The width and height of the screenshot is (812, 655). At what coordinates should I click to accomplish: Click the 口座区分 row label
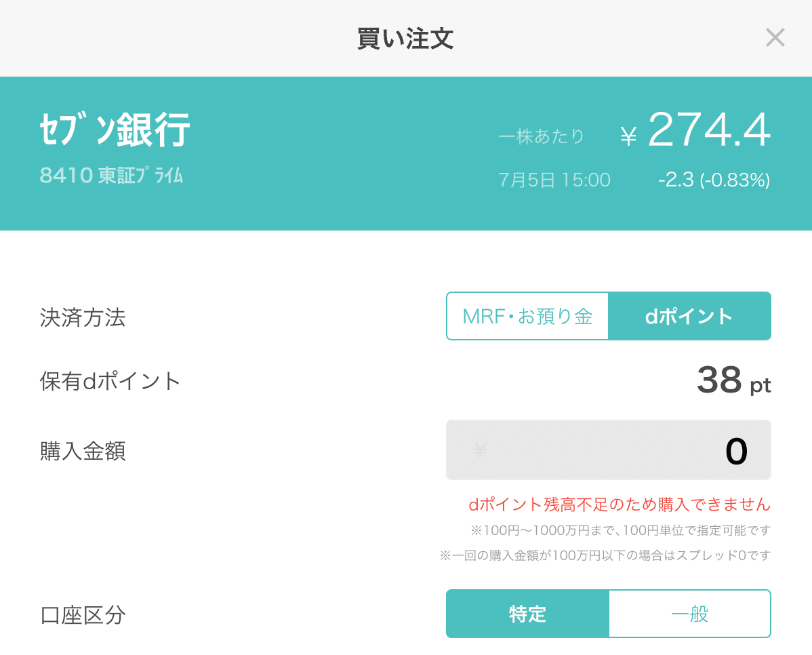click(82, 613)
